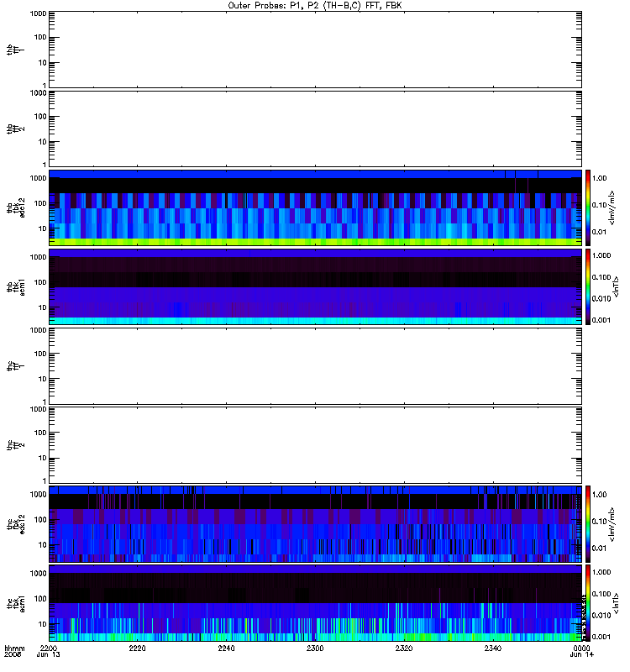This screenshot has height=672, width=630.
Task: Click the "thb fff 1" y-axis title
Action: click(x=15, y=50)
